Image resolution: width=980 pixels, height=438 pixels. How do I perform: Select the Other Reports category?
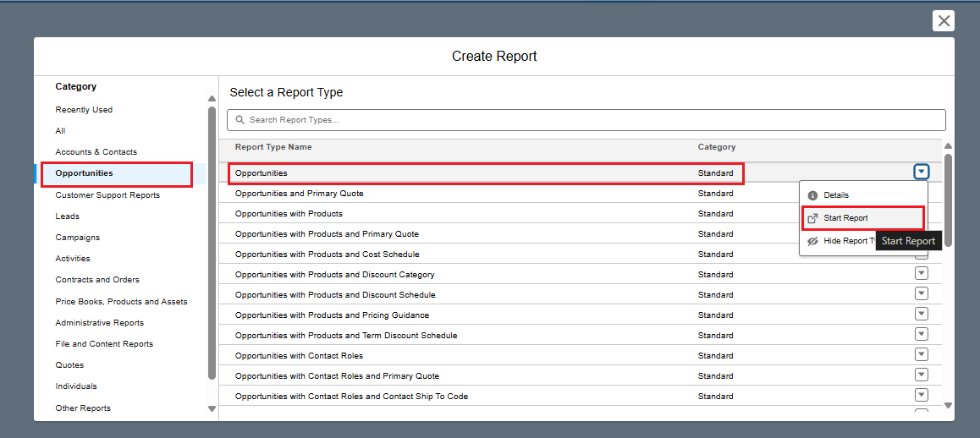pyautogui.click(x=82, y=408)
